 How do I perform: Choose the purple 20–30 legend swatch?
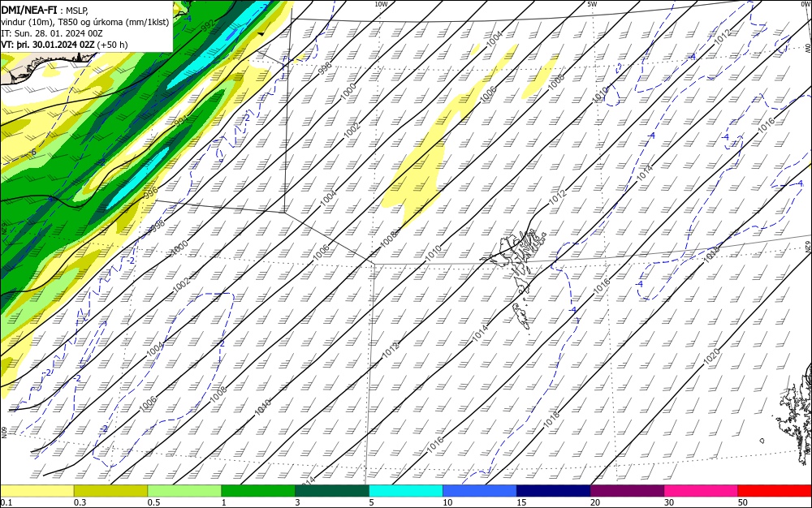tap(627, 491)
